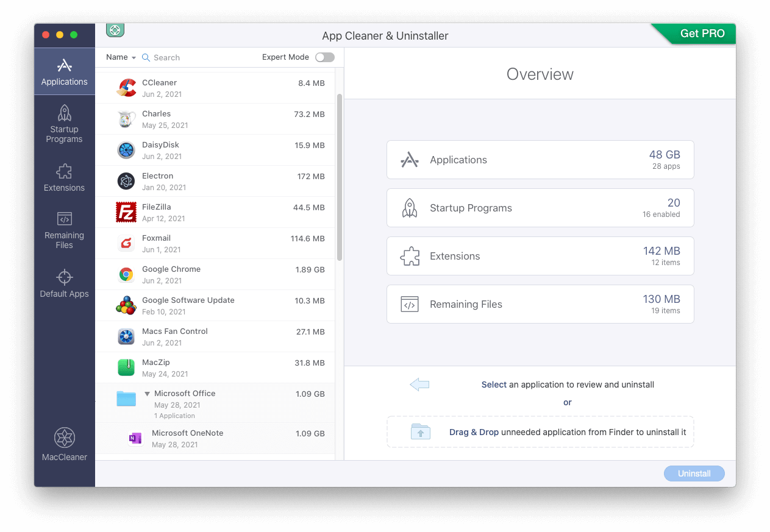Image resolution: width=770 pixels, height=532 pixels.
Task: Select the CCleaner app icon
Action: (x=126, y=88)
